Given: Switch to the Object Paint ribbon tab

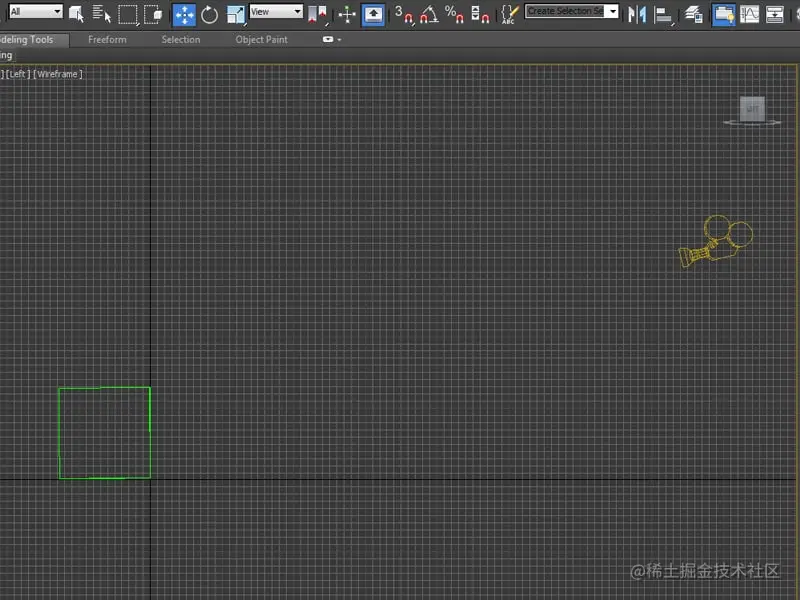Looking at the screenshot, I should tap(261, 39).
